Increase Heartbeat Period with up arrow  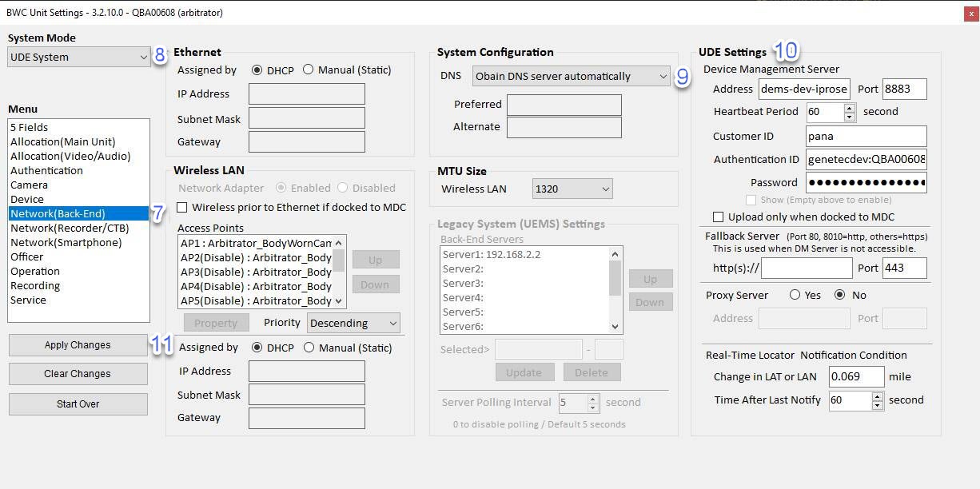[x=850, y=107]
